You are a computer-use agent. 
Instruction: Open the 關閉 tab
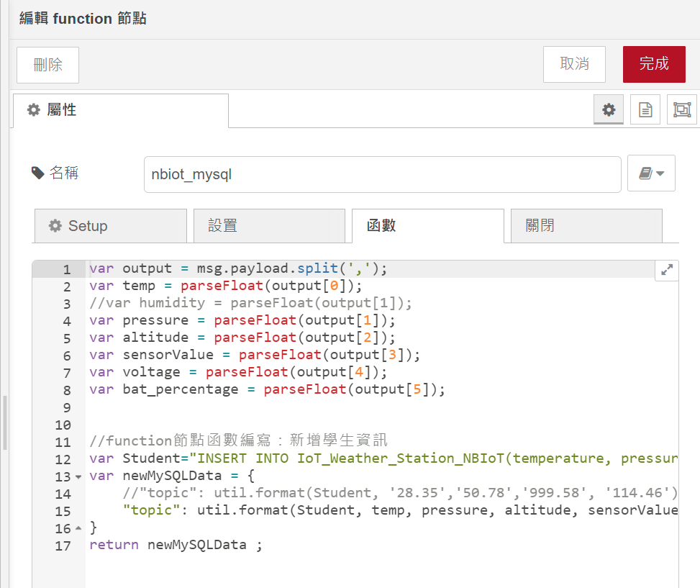click(586, 226)
